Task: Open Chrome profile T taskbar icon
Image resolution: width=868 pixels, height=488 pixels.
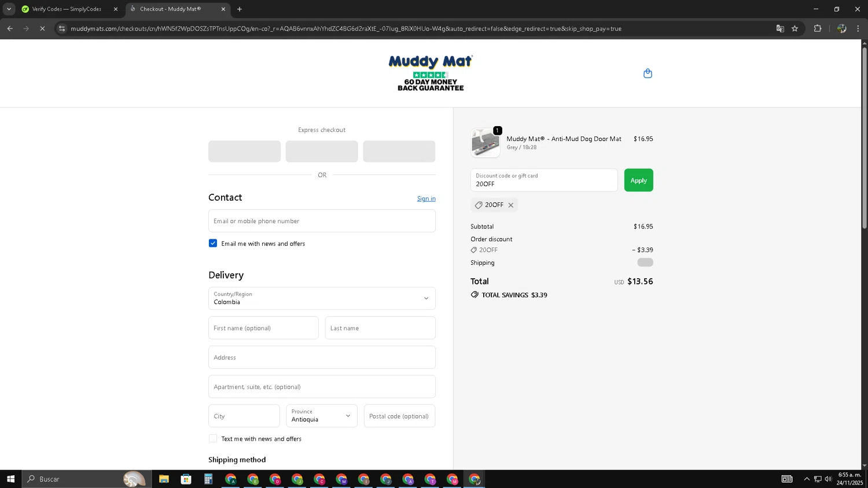Action: point(430,479)
